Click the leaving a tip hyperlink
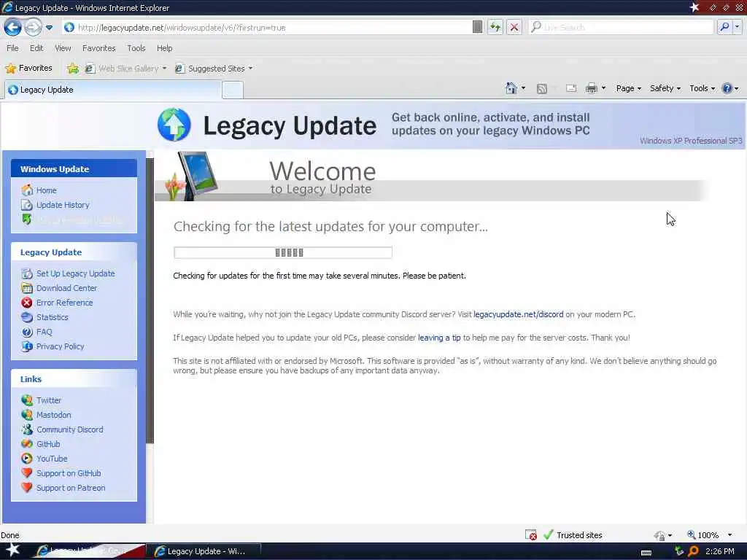Image resolution: width=747 pixels, height=560 pixels. click(x=439, y=338)
